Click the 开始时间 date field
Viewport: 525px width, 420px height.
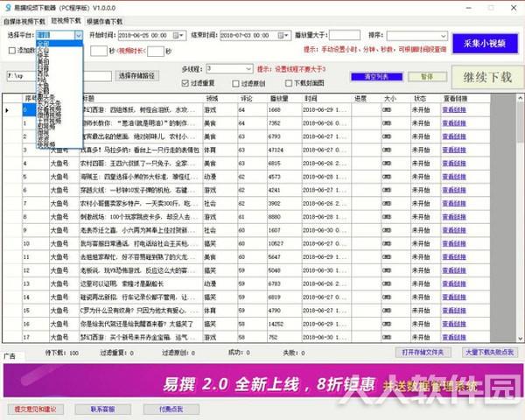[x=152, y=35]
